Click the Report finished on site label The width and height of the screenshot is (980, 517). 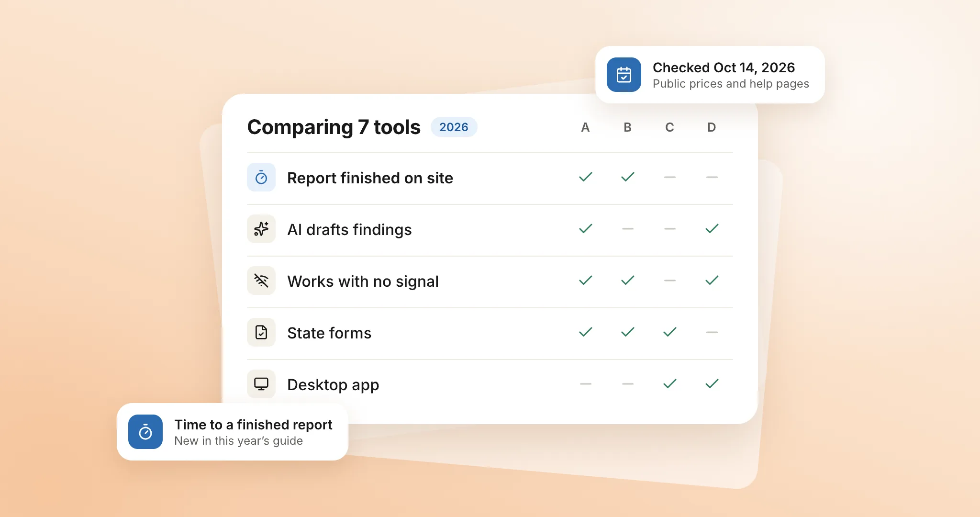coord(370,178)
